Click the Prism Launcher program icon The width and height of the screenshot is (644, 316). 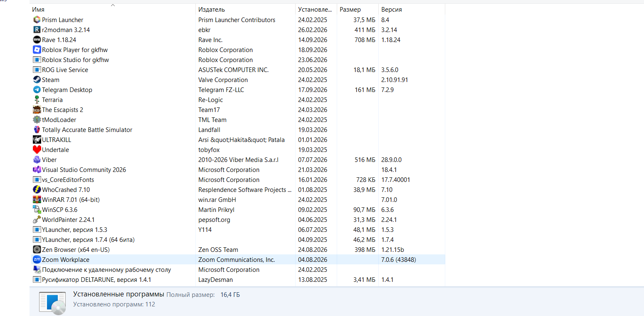pyautogui.click(x=37, y=20)
